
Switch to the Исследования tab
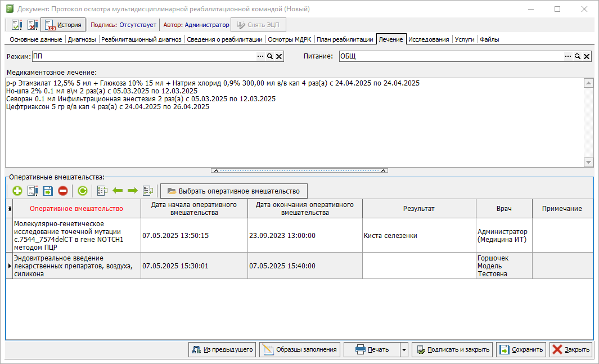click(x=429, y=39)
